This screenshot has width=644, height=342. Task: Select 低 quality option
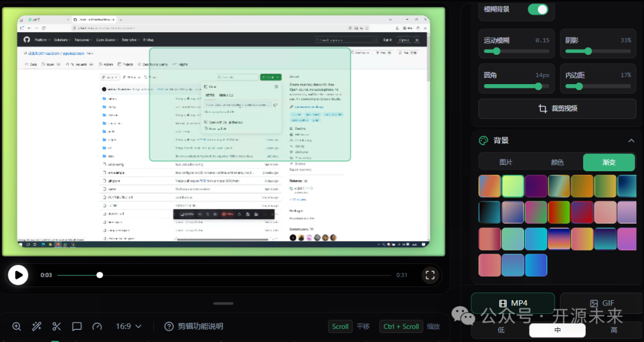(x=501, y=330)
